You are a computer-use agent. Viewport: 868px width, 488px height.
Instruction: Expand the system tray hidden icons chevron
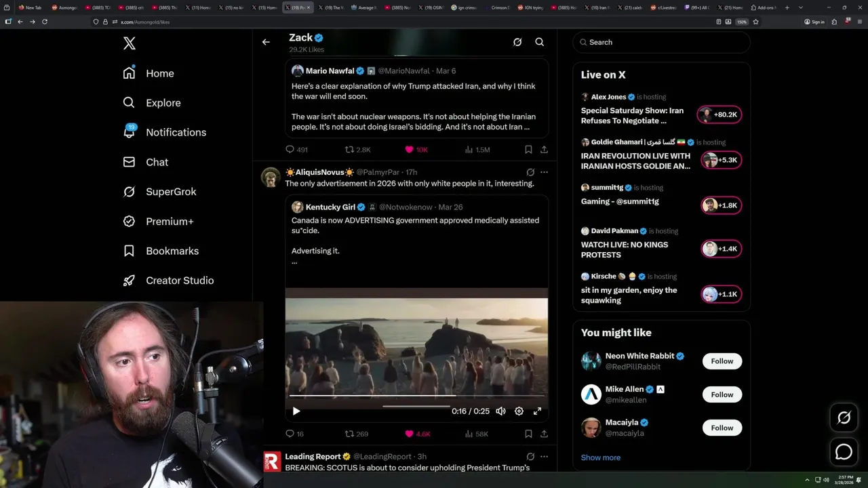pyautogui.click(x=807, y=480)
